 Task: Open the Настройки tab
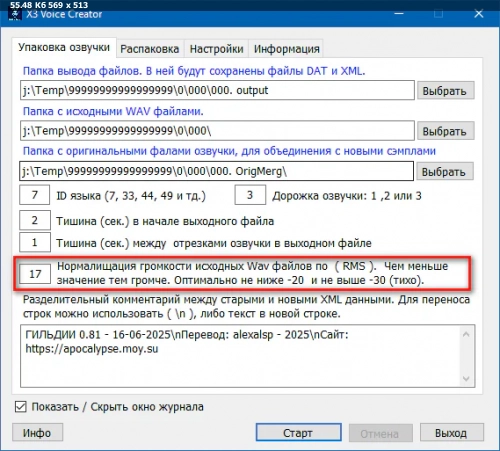[x=216, y=49]
